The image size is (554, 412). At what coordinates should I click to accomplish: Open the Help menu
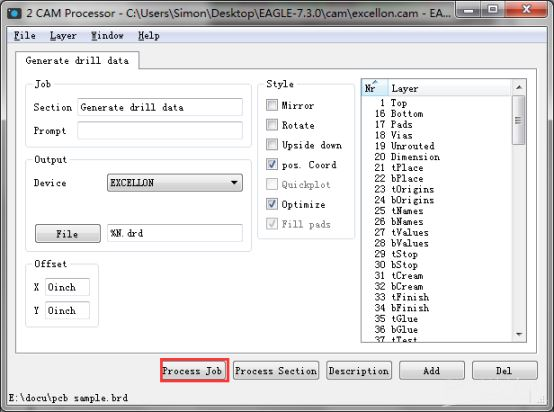[x=148, y=36]
